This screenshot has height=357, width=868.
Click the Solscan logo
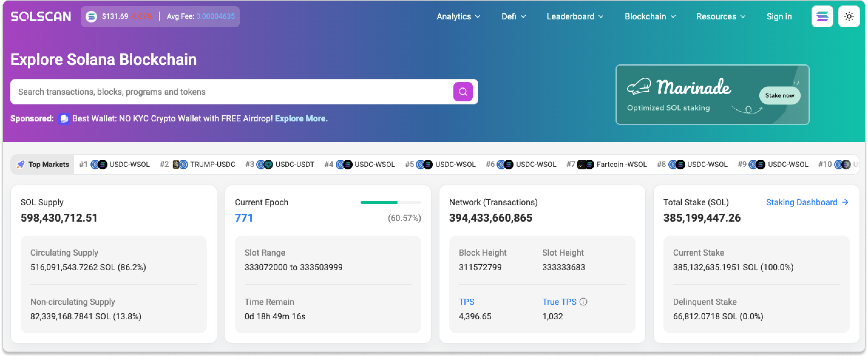coord(41,16)
